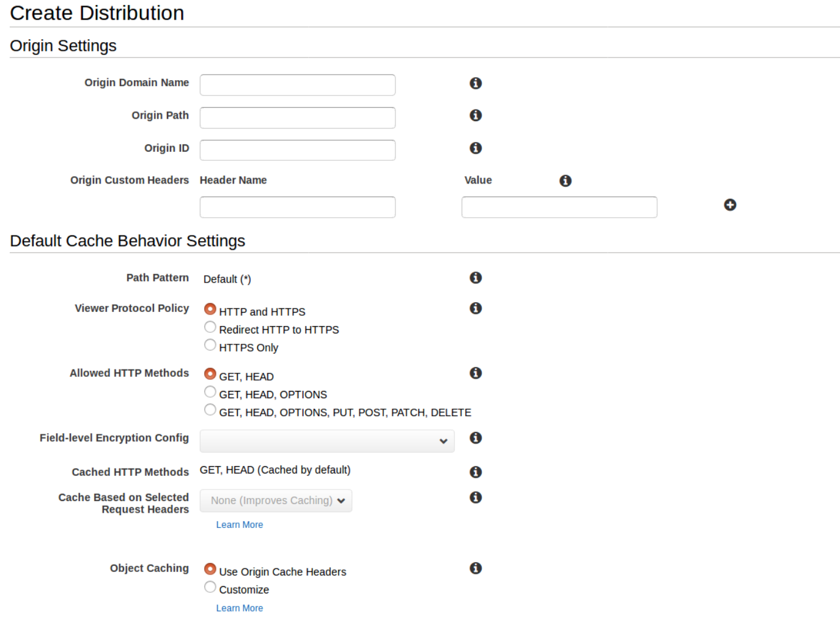Select Redirect HTTP to HTTPS option
This screenshot has height=624, width=840.
point(210,327)
